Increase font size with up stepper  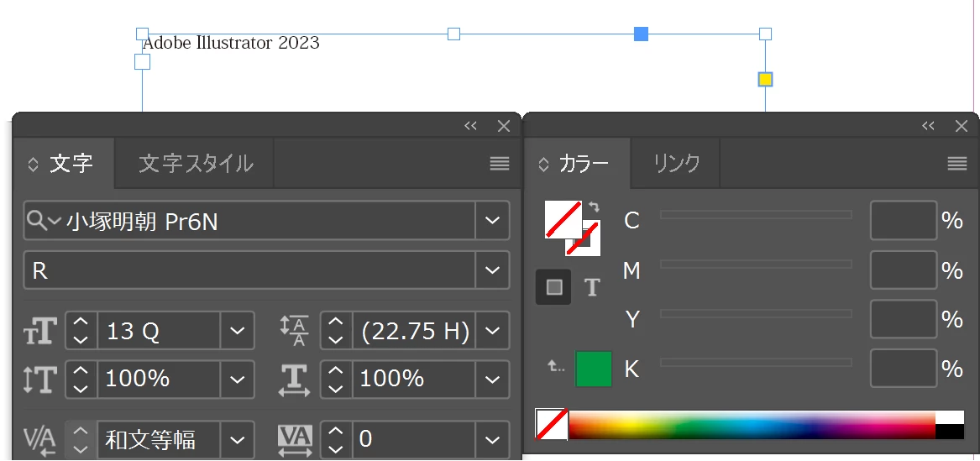coord(81,323)
